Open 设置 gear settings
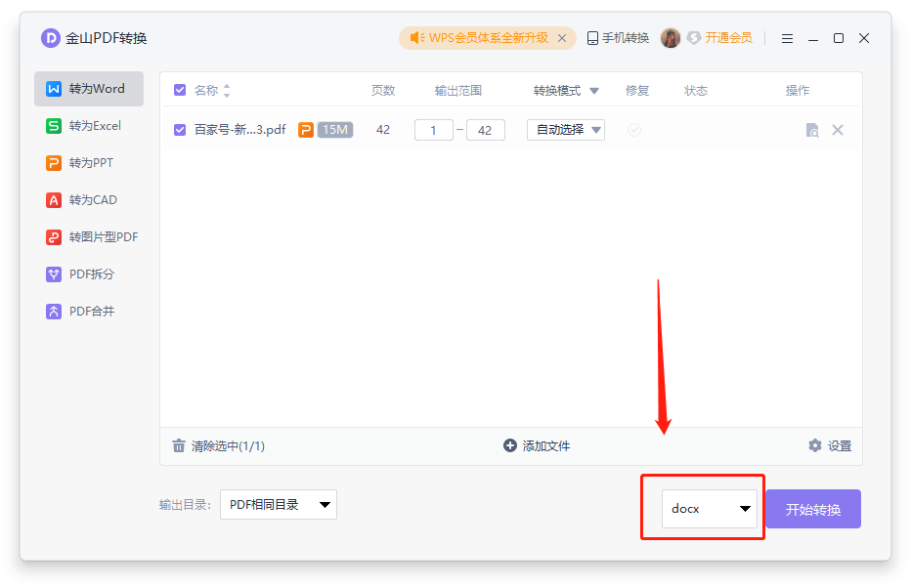 pos(830,445)
